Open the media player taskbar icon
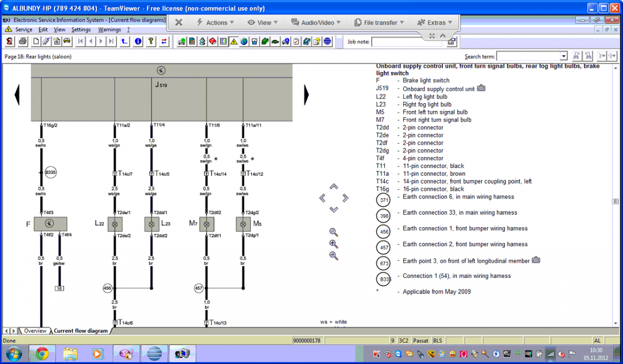 [98, 354]
